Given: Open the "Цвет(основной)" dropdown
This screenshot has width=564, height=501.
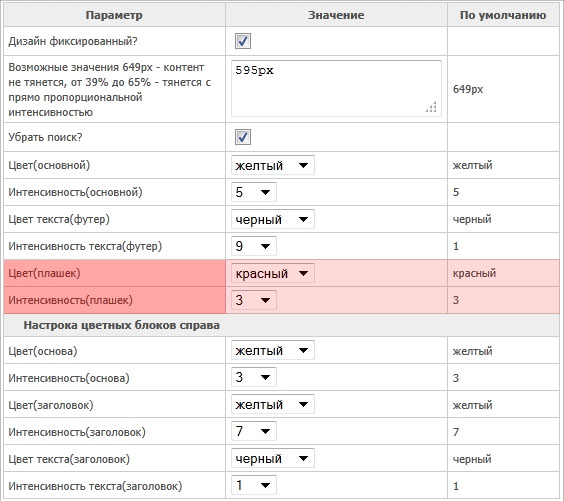Looking at the screenshot, I should [x=273, y=165].
